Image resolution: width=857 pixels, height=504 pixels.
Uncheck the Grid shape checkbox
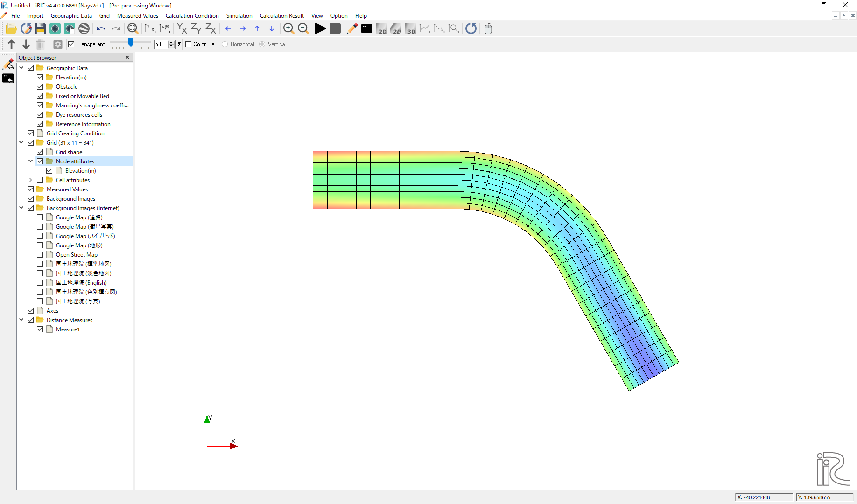(40, 152)
